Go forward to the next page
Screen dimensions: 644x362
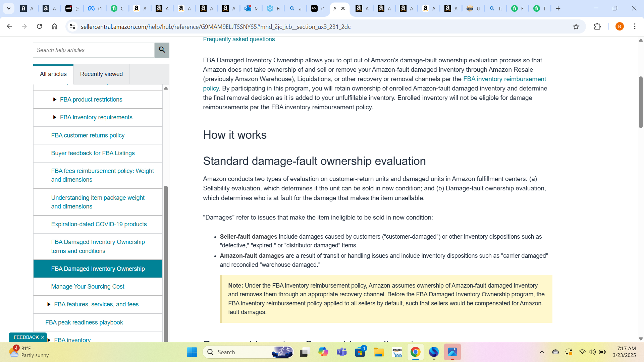[x=24, y=26]
